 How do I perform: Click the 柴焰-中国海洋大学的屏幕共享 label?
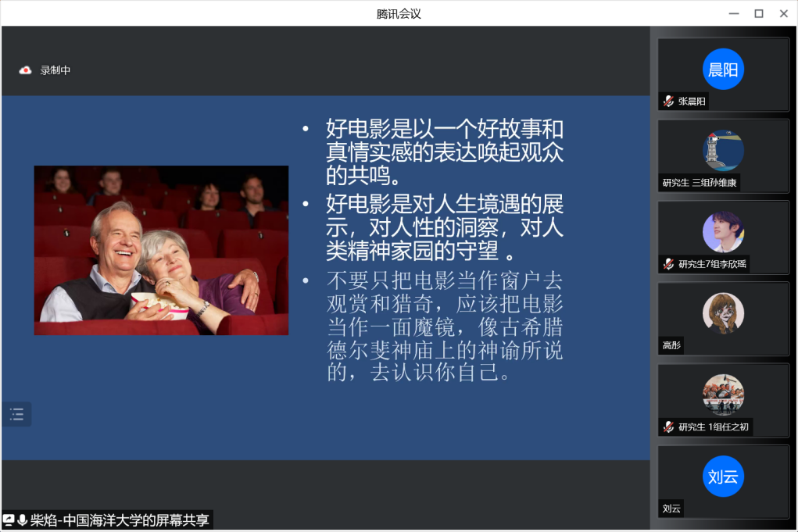(120, 520)
